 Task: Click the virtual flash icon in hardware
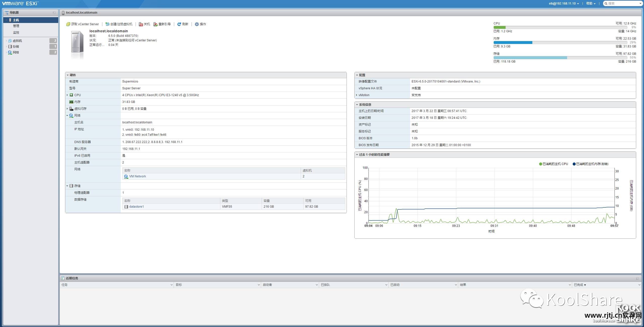71,109
